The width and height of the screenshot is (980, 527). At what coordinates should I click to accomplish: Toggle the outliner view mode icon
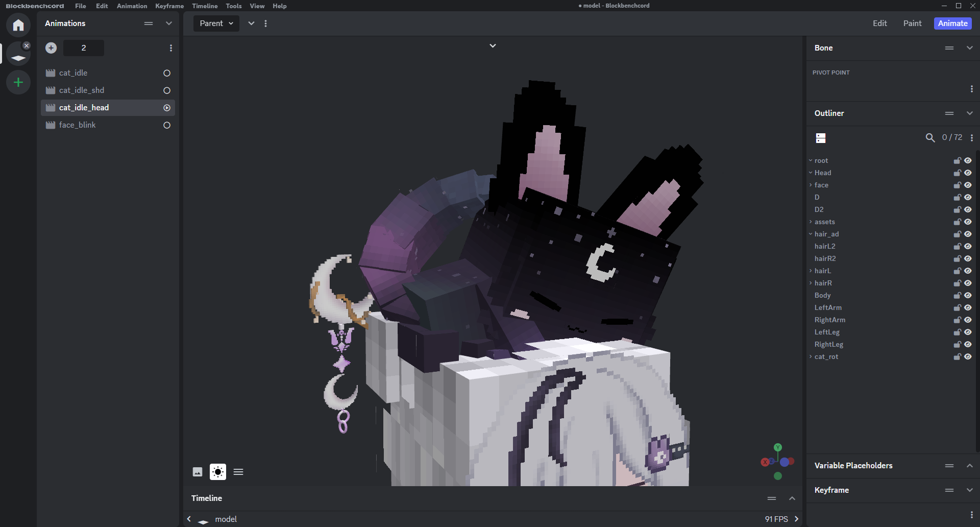point(821,138)
